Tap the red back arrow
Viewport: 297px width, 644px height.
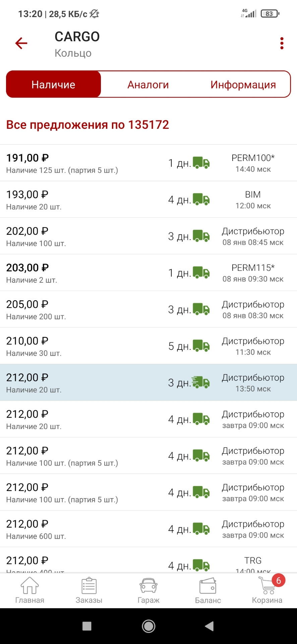pyautogui.click(x=21, y=43)
